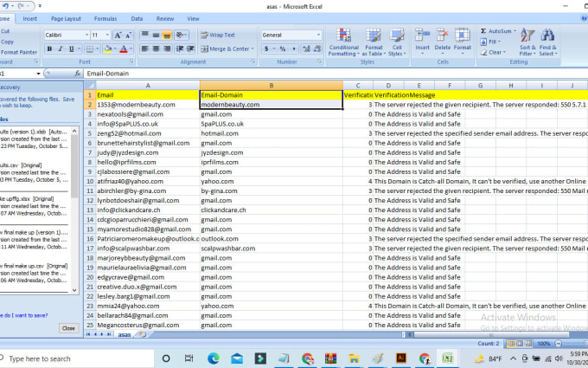This screenshot has width=588, height=368.
Task: Align text to the right
Action: 167,48
